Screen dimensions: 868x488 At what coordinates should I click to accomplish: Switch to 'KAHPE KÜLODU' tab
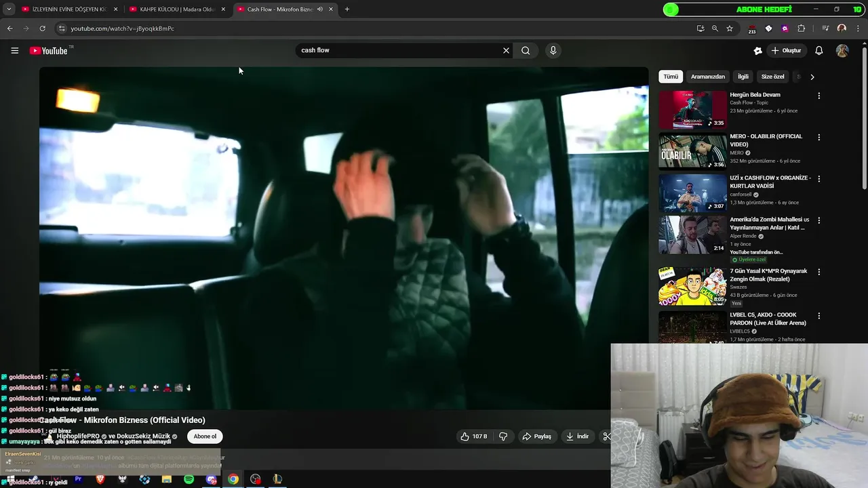pyautogui.click(x=178, y=9)
